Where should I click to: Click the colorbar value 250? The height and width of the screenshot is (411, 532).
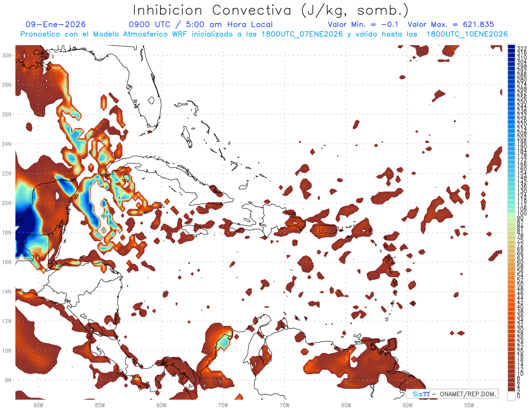coord(522,102)
